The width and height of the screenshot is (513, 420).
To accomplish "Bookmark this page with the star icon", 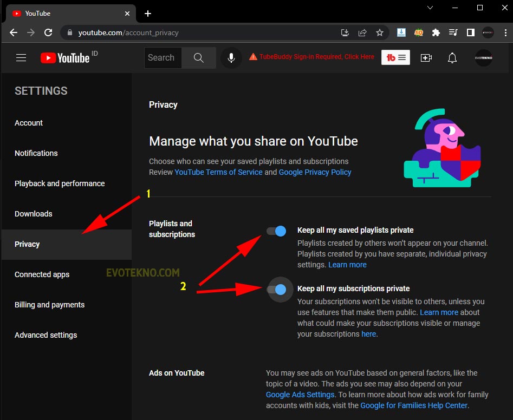I will click(380, 32).
